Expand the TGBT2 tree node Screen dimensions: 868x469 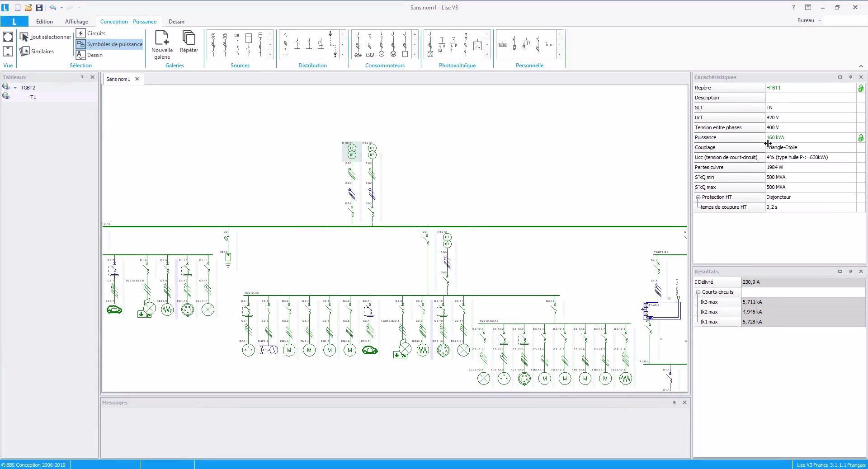pyautogui.click(x=15, y=87)
